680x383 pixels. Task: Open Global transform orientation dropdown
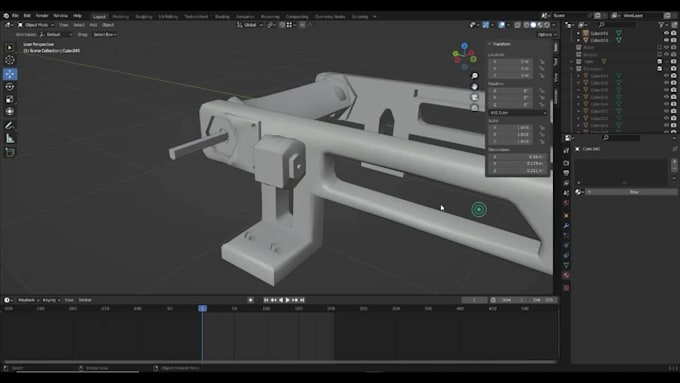coord(249,25)
